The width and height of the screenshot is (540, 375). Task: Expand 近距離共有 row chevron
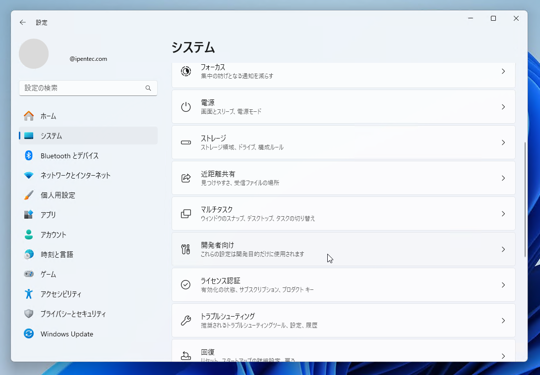503,178
